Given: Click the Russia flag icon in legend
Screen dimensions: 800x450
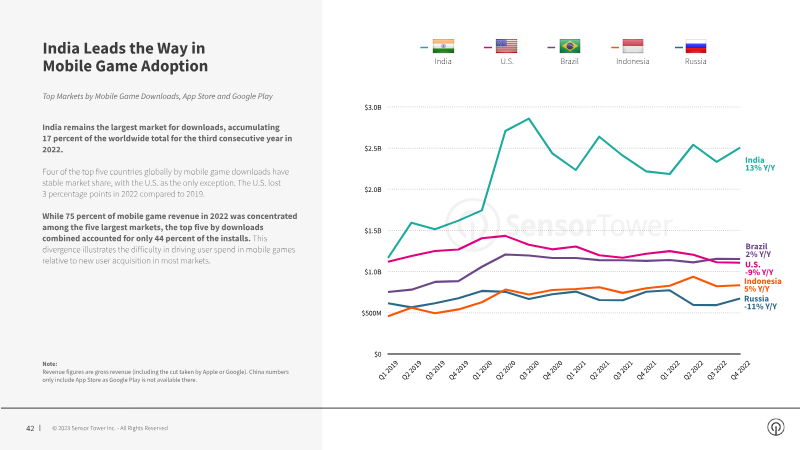Looking at the screenshot, I should [x=695, y=46].
